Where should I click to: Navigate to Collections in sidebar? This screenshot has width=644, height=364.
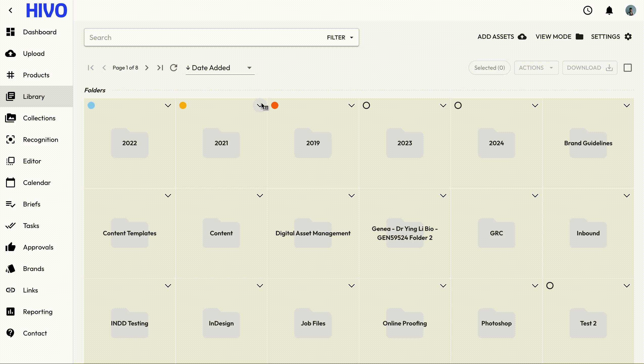point(39,118)
